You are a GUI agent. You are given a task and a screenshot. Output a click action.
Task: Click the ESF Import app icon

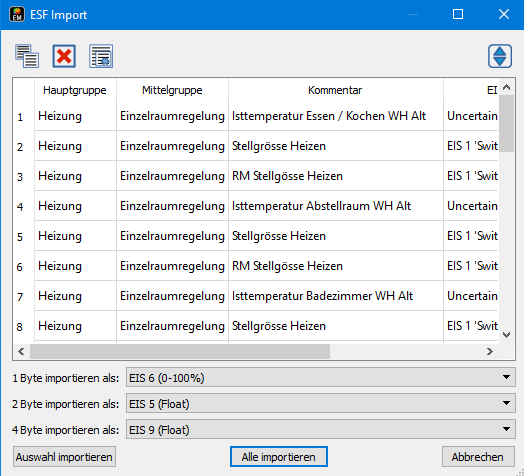click(x=17, y=14)
